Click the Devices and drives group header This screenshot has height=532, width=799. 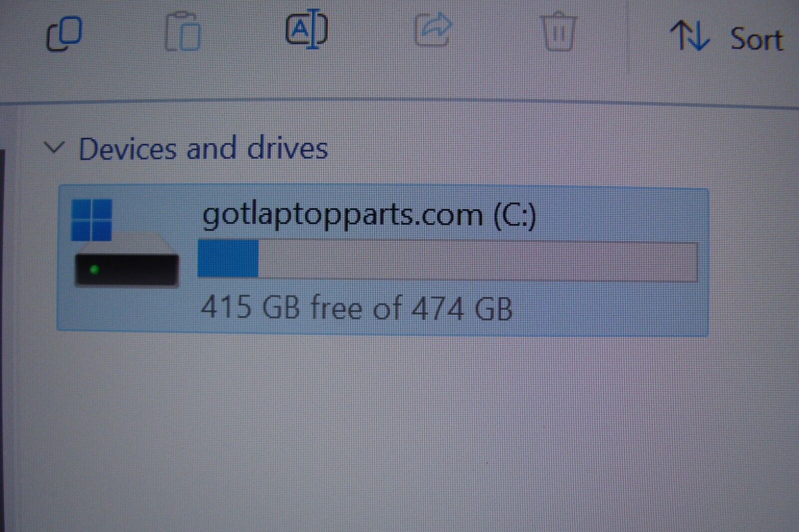click(203, 148)
